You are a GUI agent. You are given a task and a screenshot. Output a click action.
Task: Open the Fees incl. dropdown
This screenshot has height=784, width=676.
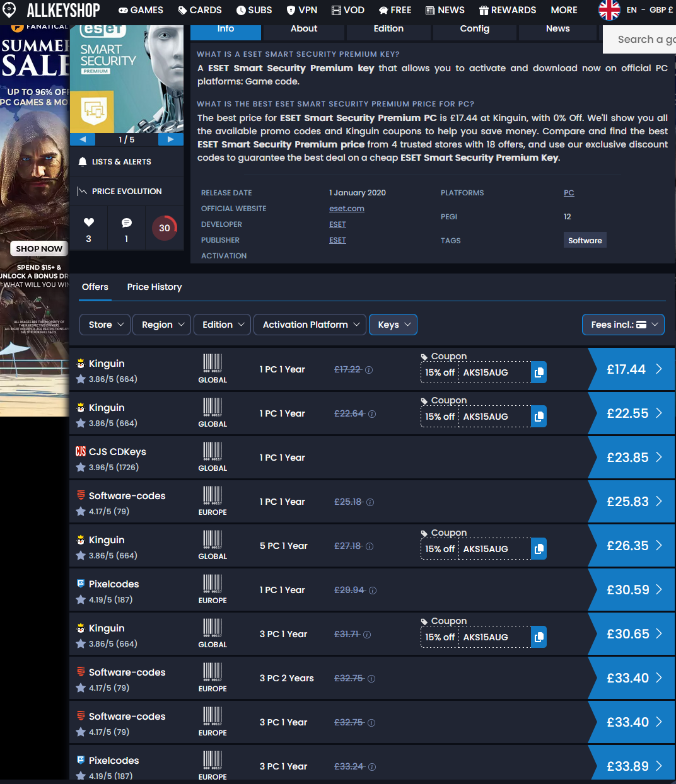tap(623, 325)
